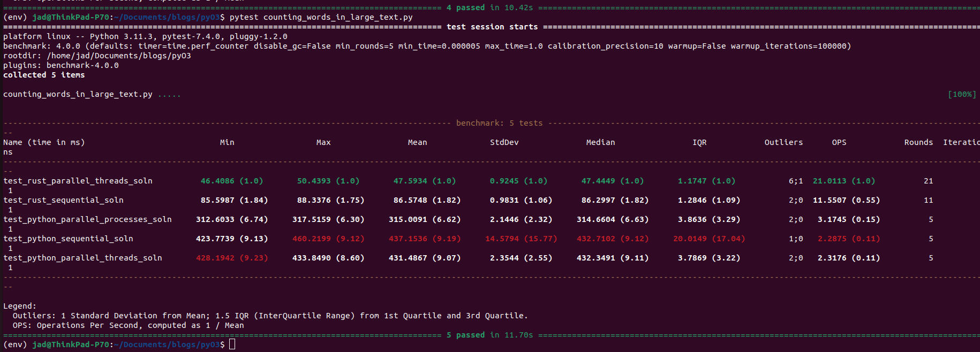Click the terminal cursor at the bottom prompt
This screenshot has height=352, width=980.
[x=232, y=344]
